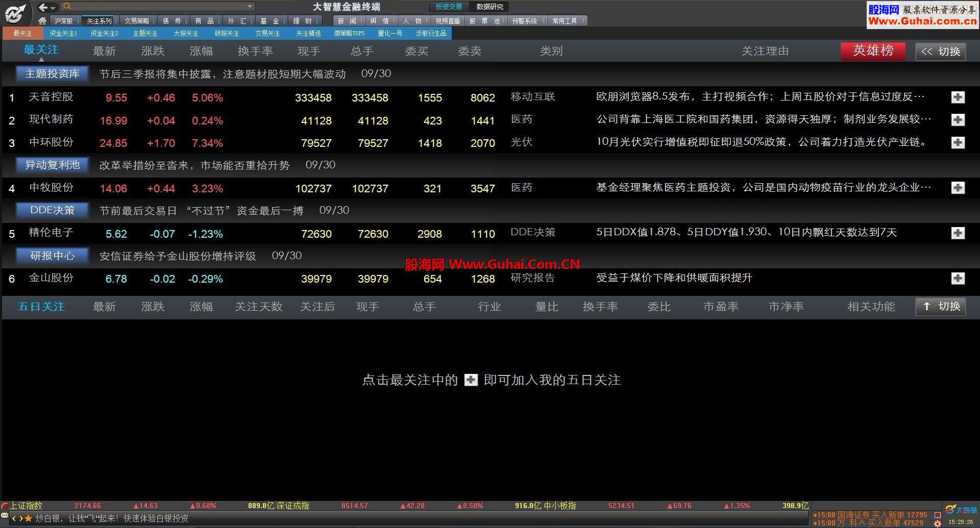Click the << 切换 button
This screenshot has width=980, height=528.
pos(941,52)
